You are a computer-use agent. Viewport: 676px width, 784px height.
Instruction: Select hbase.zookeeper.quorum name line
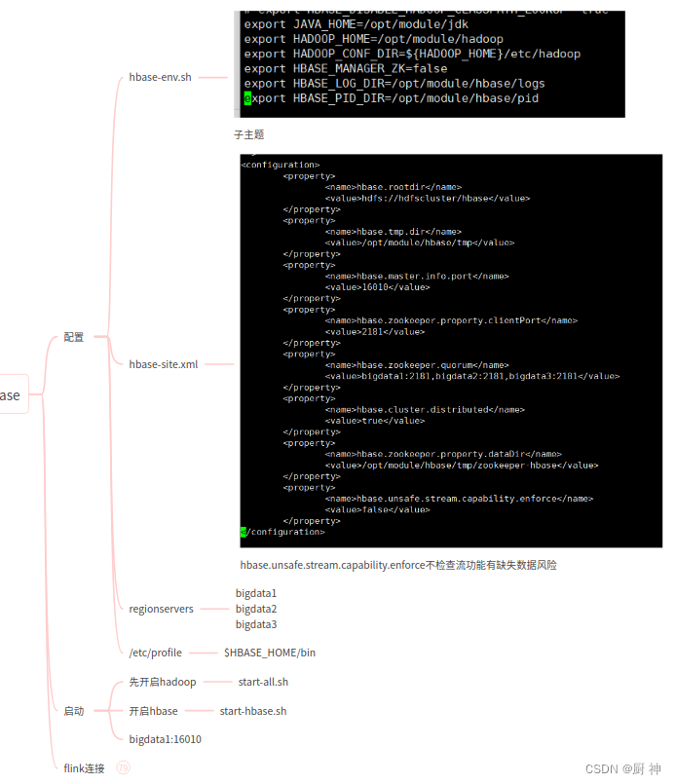417,365
